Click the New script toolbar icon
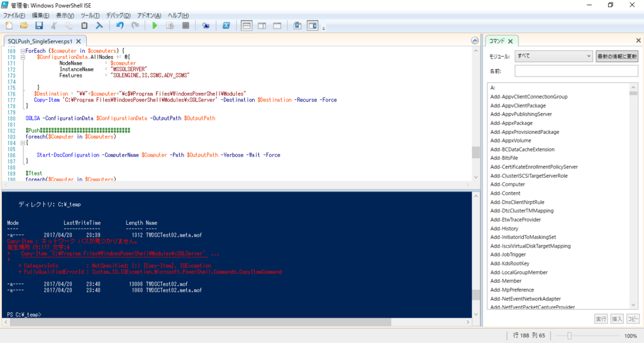The width and height of the screenshot is (644, 343). (x=9, y=26)
